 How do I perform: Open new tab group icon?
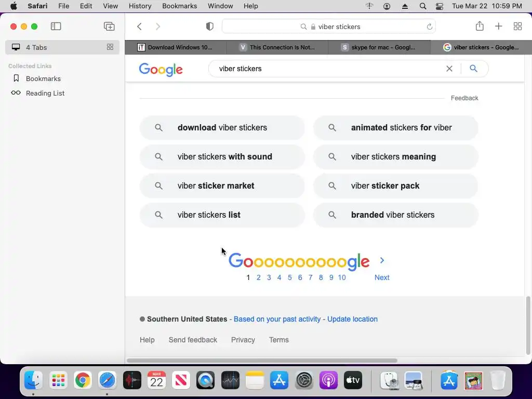(x=109, y=26)
